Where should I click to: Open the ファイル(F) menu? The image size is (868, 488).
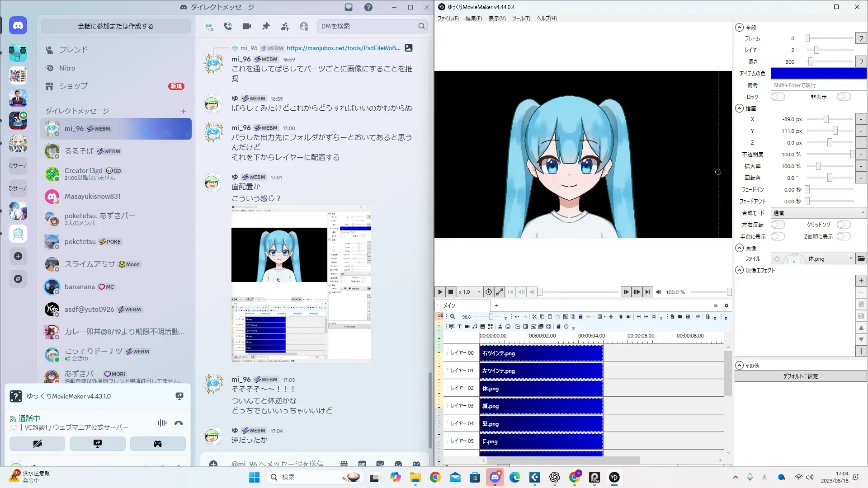coord(448,19)
